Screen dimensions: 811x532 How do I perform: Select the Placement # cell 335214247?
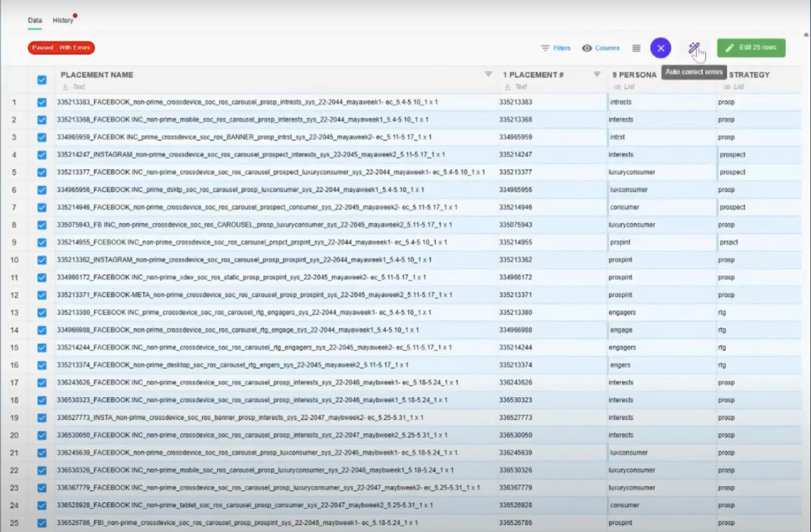coord(515,155)
